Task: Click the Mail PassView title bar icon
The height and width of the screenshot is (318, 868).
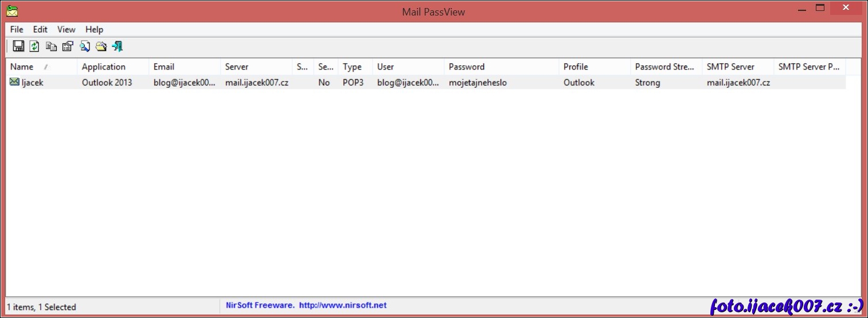Action: click(x=12, y=11)
